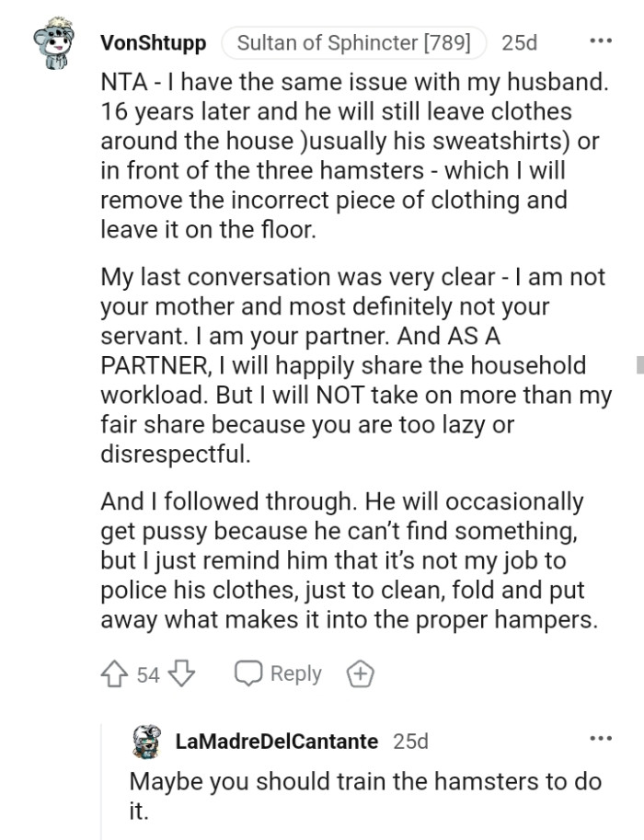The height and width of the screenshot is (840, 644).
Task: Click Reply under VonShtupp's comment
Action: (x=279, y=674)
